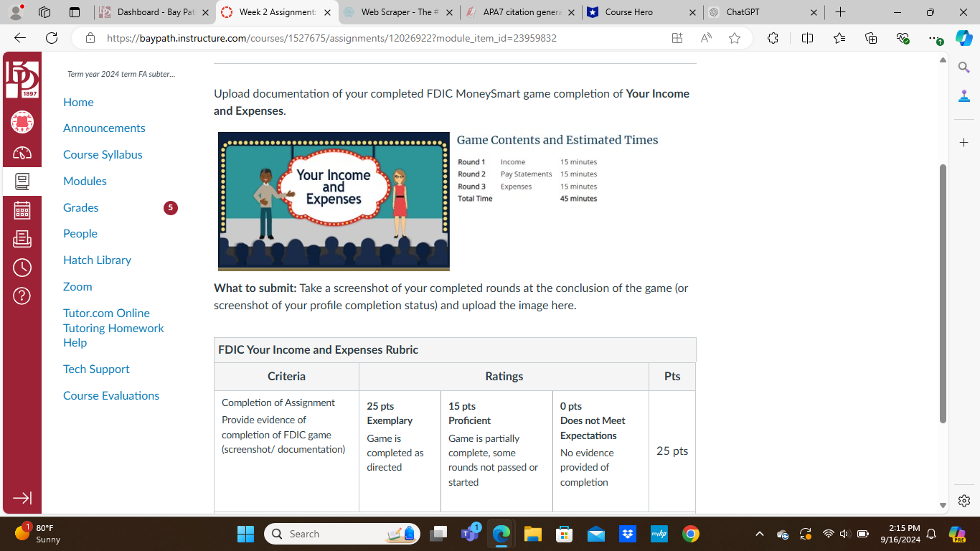Open Split screen in the toolbar

807,38
